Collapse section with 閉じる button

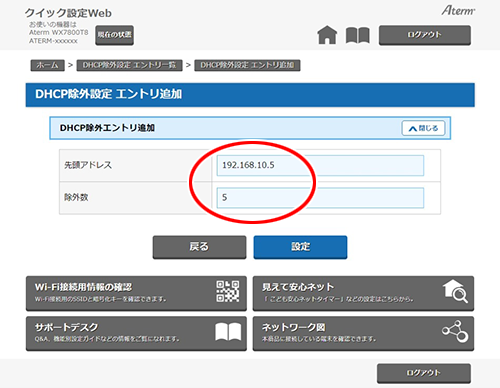pyautogui.click(x=423, y=128)
